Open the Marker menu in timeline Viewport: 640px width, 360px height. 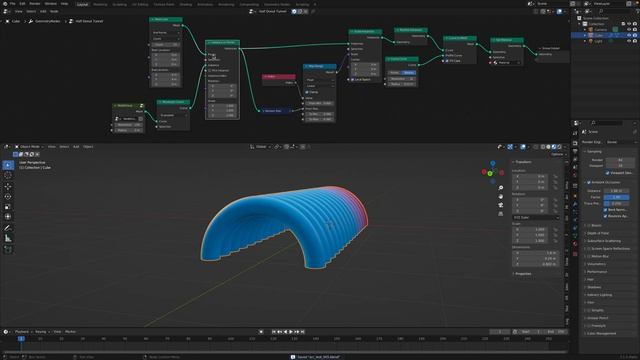[x=71, y=332]
